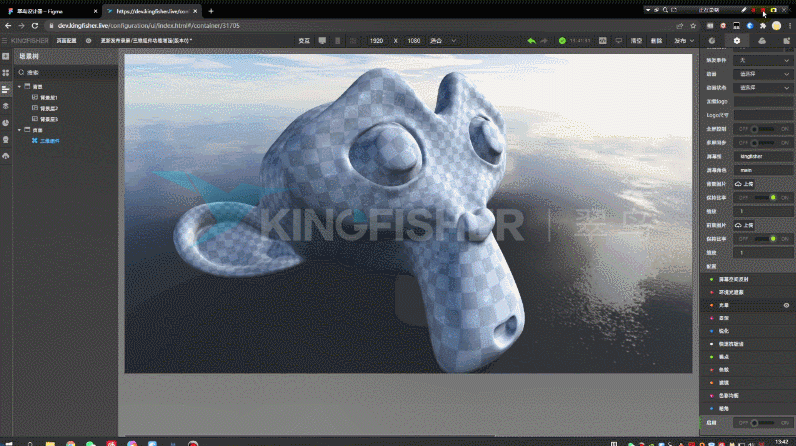Collapse the 背景 group in scene tree
Image resolution: width=796 pixels, height=446 pixels.
pos(19,87)
